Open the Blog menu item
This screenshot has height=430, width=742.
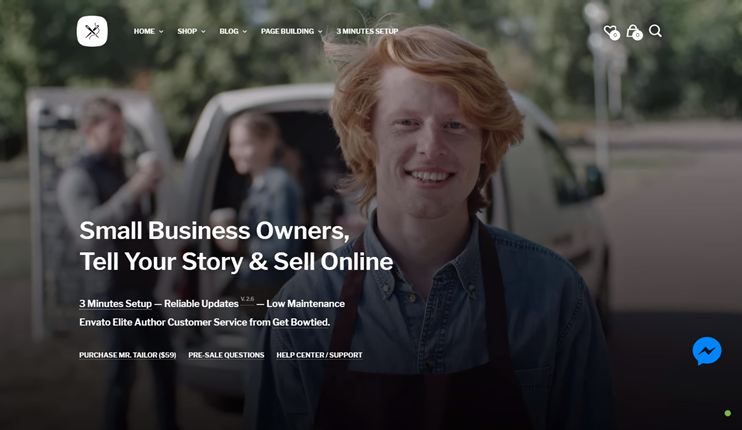pyautogui.click(x=229, y=31)
